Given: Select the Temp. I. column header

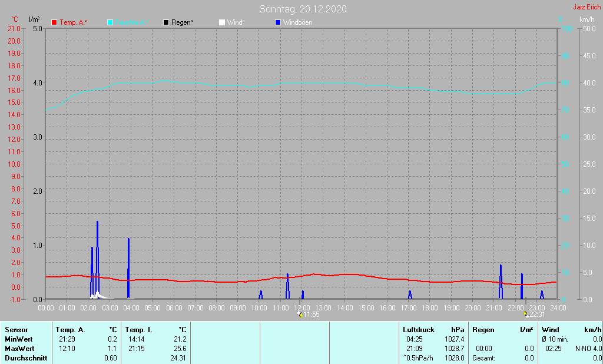Looking at the screenshot, I should [x=138, y=330].
